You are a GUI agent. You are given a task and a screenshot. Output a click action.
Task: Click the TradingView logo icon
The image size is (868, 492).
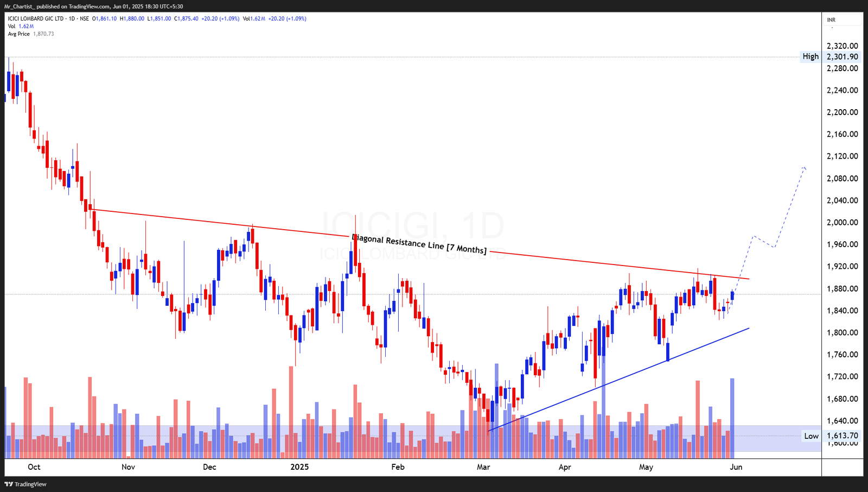(x=8, y=484)
